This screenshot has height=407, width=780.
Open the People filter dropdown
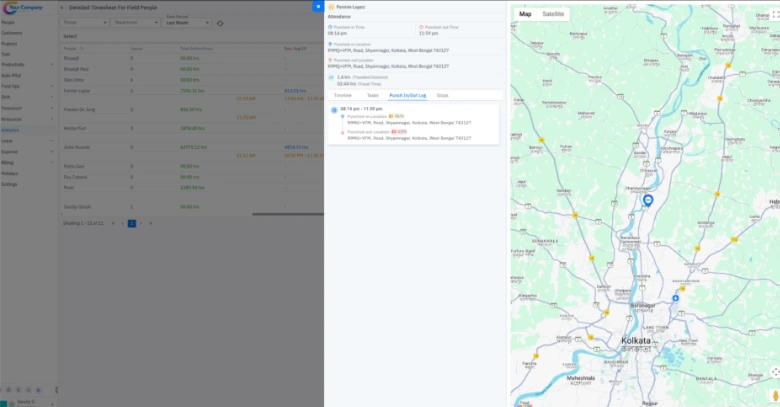click(x=84, y=21)
